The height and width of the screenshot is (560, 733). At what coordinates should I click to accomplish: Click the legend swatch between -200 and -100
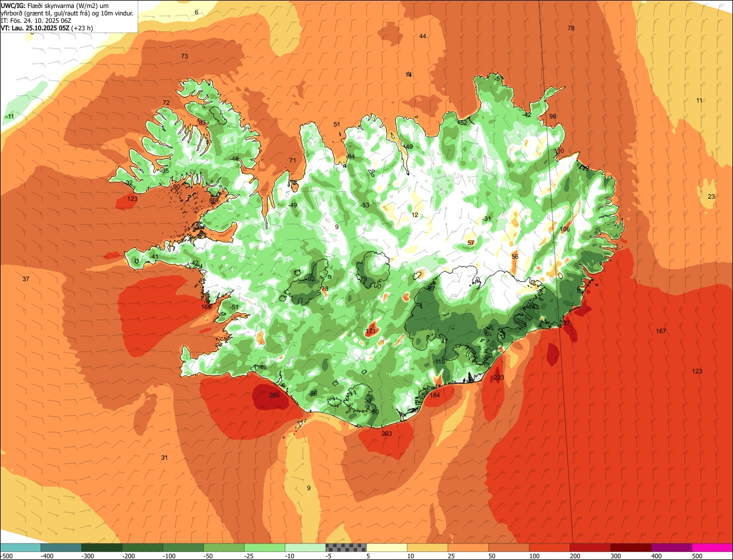pyautogui.click(x=143, y=547)
